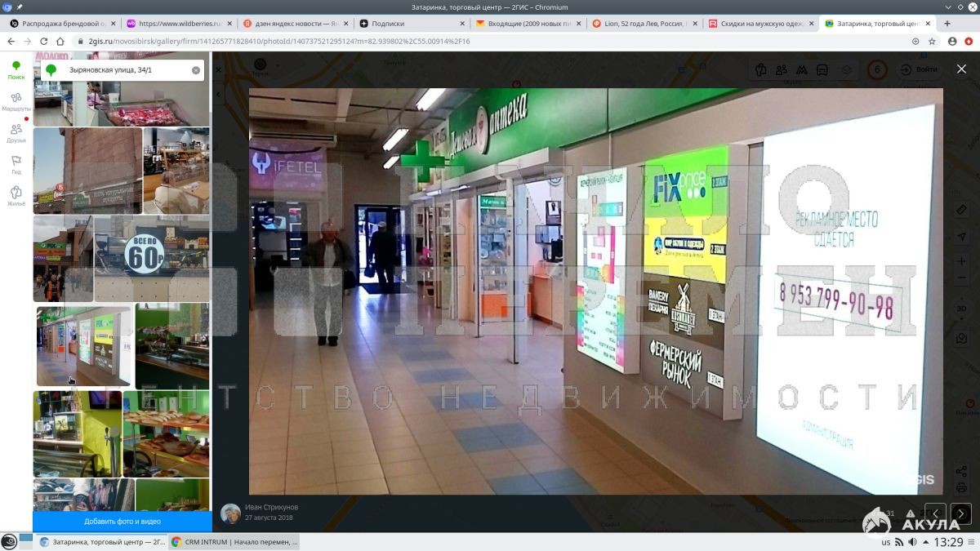The image size is (980, 551).
Task: Show previous photo with left arrow
Action: click(x=936, y=513)
